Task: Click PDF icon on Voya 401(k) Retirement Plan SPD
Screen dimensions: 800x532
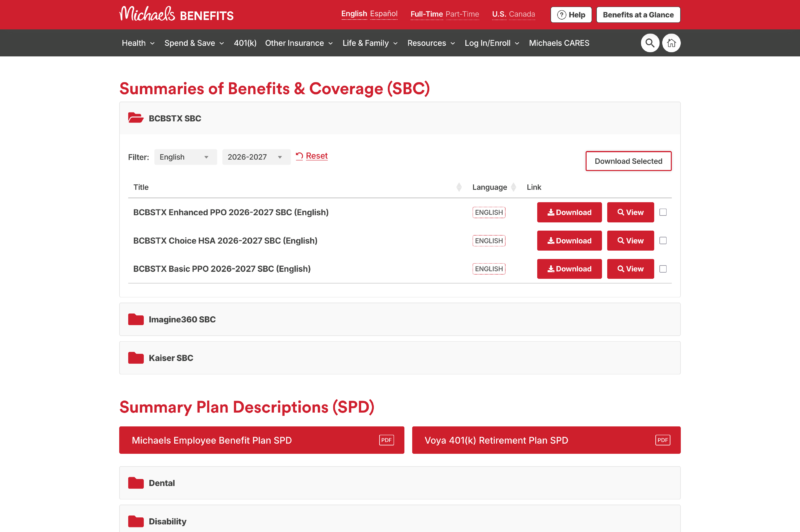Action: [x=663, y=440]
